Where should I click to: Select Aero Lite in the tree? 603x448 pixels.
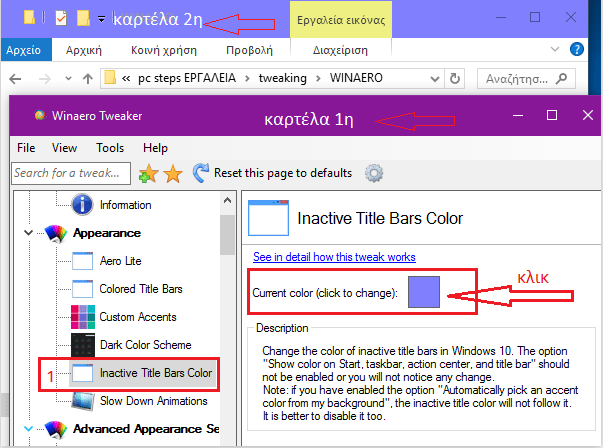click(120, 261)
